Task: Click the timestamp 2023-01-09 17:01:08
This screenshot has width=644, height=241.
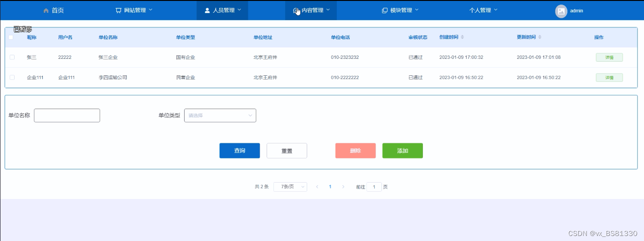Action: pyautogui.click(x=539, y=58)
